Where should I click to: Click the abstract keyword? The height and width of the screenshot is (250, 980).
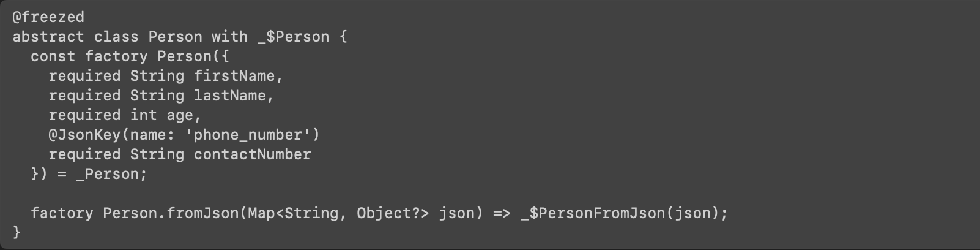(48, 37)
